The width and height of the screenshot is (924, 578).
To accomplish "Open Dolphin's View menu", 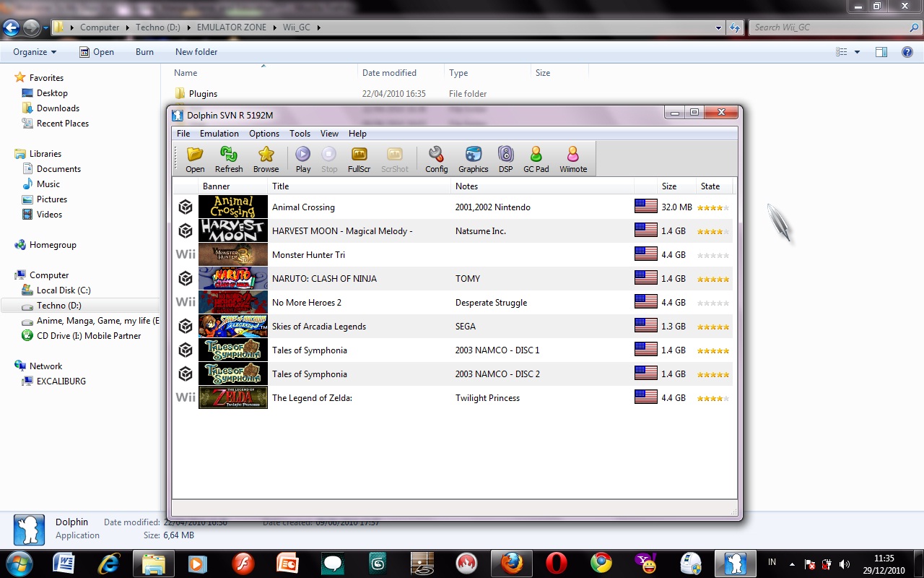I will (329, 134).
